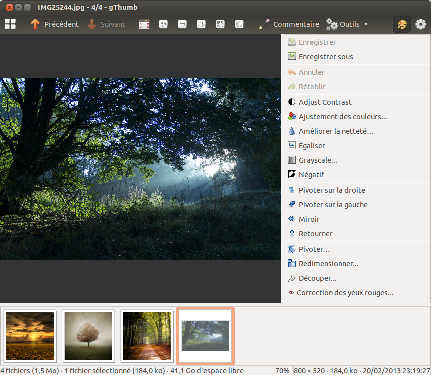The height and width of the screenshot is (375, 431).
Task: Click the Commentaire pencil button
Action: 289,24
